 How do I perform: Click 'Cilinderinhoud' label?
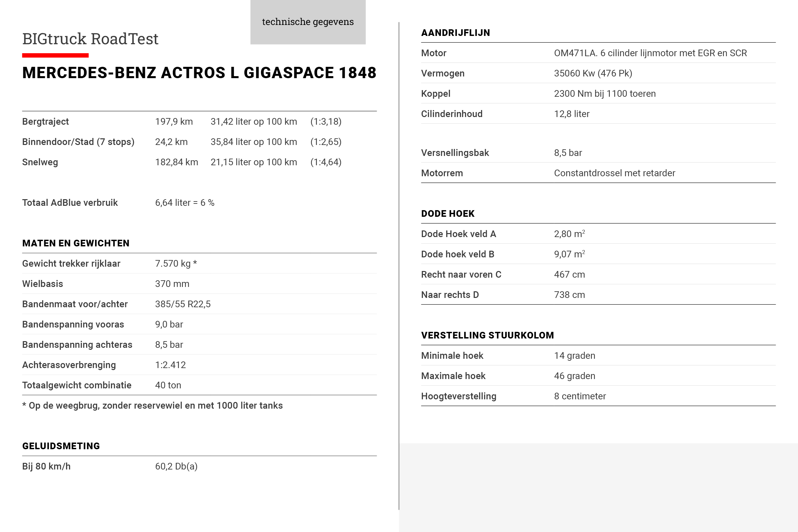pos(452,114)
